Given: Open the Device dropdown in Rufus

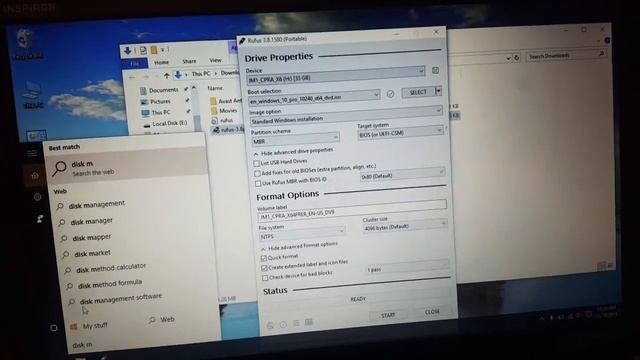Looking at the screenshot, I should [x=336, y=76].
